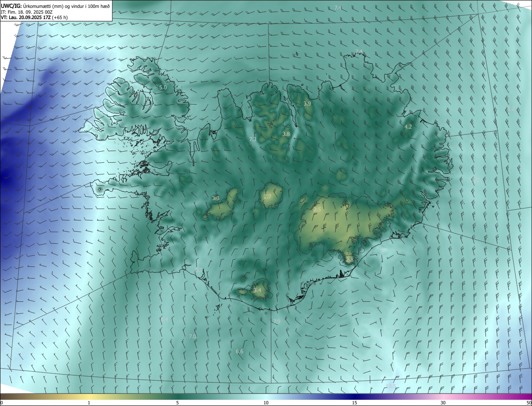Click the 7.9 value off the south coast
Viewport: 532px width, 406px height.
click(x=277, y=322)
